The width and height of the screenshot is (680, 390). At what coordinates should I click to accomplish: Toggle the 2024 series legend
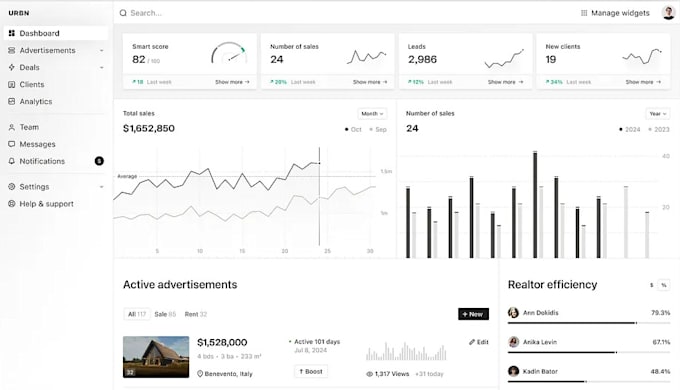click(630, 129)
